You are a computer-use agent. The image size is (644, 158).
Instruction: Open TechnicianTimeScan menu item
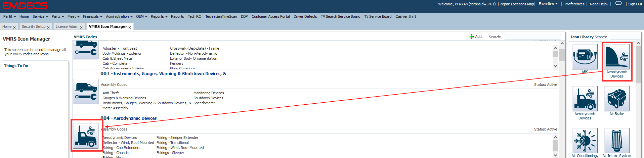[221, 16]
